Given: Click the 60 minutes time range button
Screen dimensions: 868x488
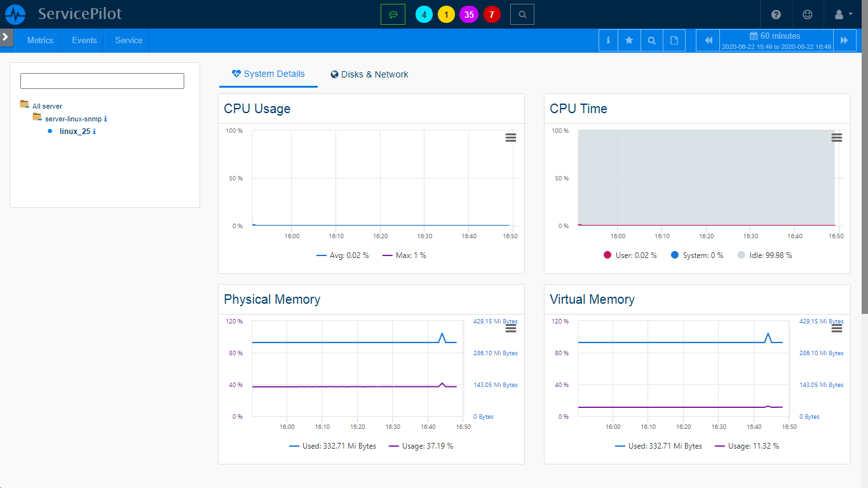Looking at the screenshot, I should click(x=776, y=40).
